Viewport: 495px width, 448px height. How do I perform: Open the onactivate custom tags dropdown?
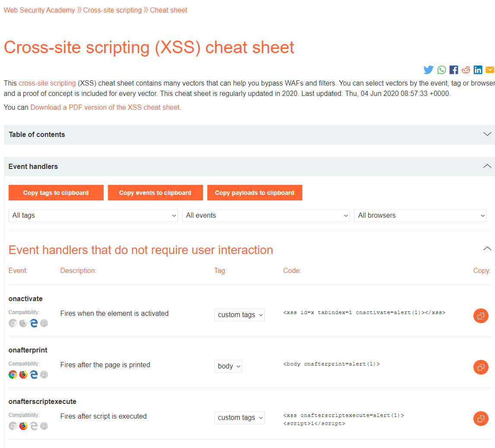(239, 315)
